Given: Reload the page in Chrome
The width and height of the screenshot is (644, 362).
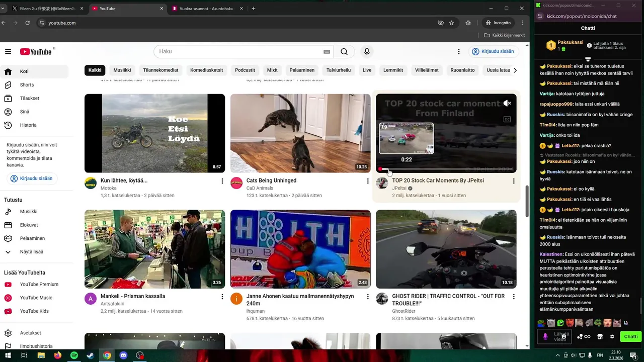Looking at the screenshot, I should pyautogui.click(x=27, y=23).
